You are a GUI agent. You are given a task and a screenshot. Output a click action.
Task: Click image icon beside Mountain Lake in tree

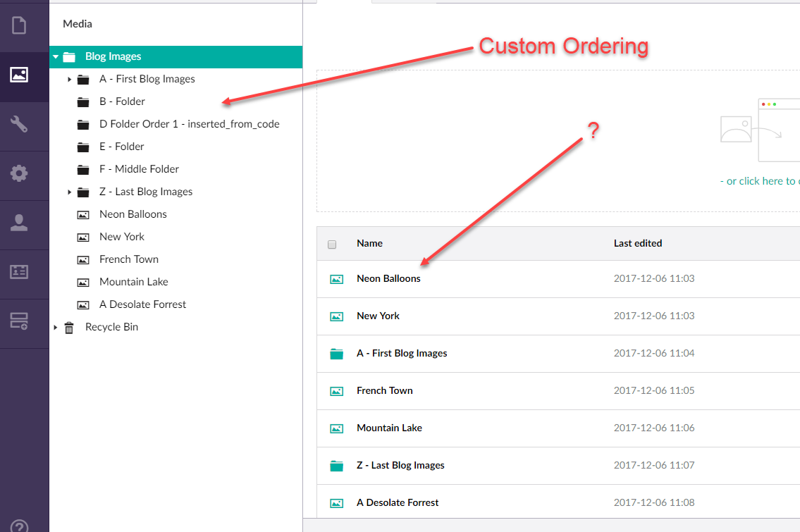(83, 282)
